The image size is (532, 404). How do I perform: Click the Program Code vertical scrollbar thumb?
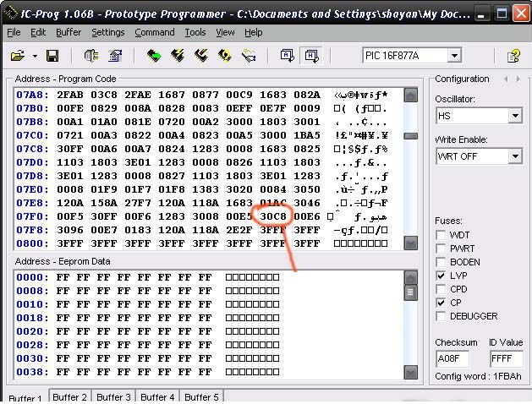click(x=411, y=135)
